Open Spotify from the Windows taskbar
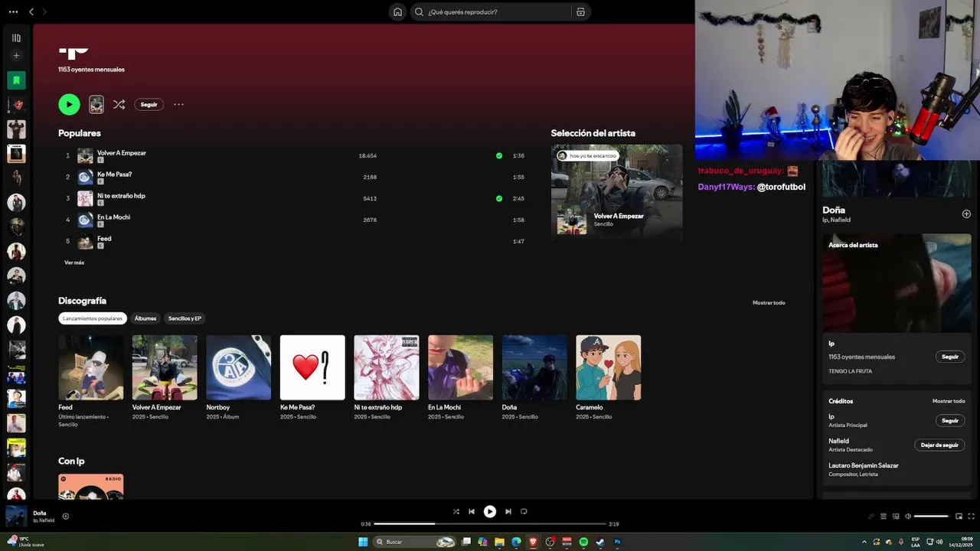Screen dimensions: 980x551 583,542
